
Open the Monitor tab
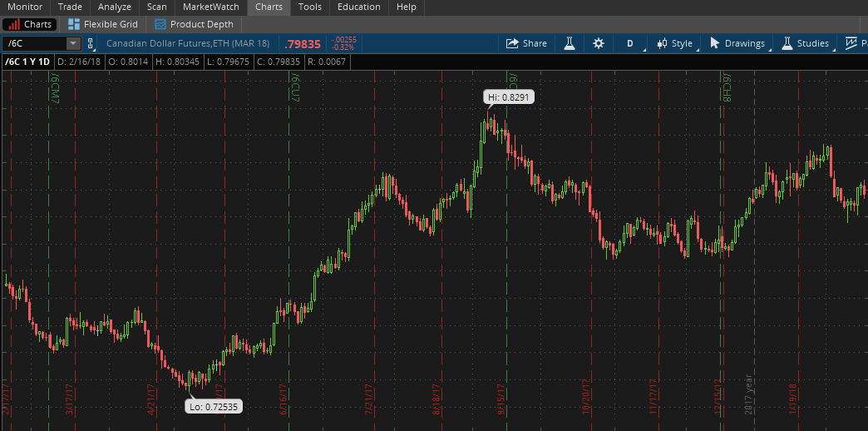[x=25, y=7]
